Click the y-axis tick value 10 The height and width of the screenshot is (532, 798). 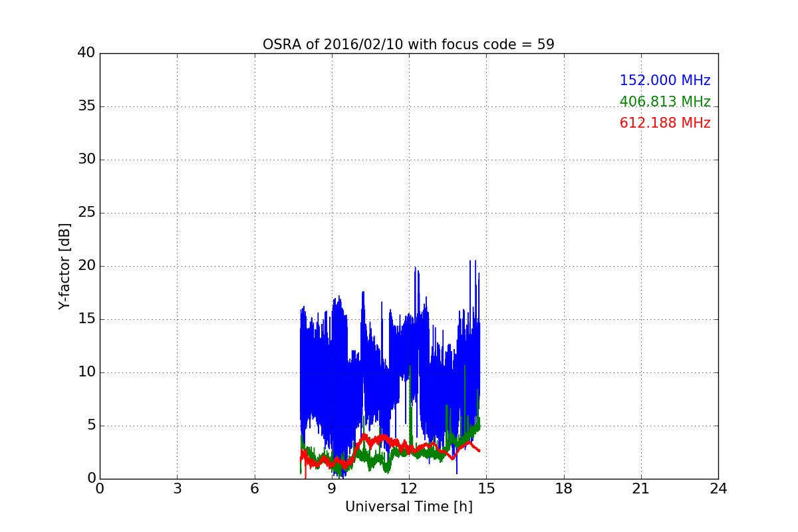[x=86, y=372]
